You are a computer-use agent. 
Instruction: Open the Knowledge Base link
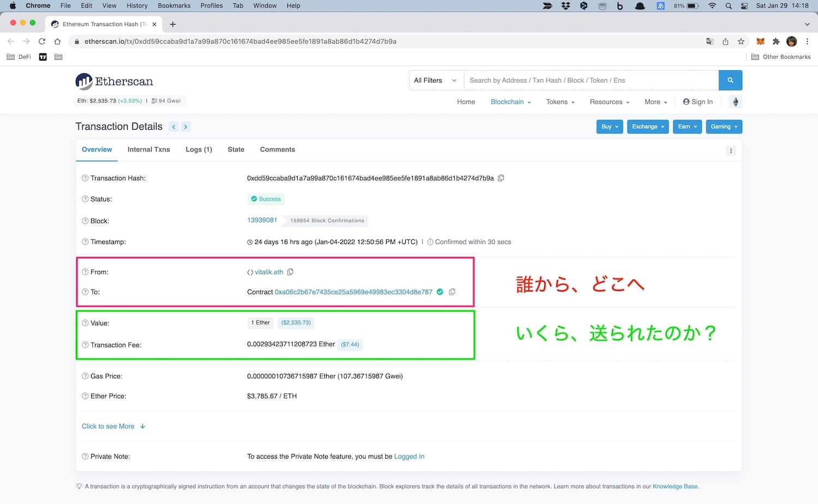[675, 487]
